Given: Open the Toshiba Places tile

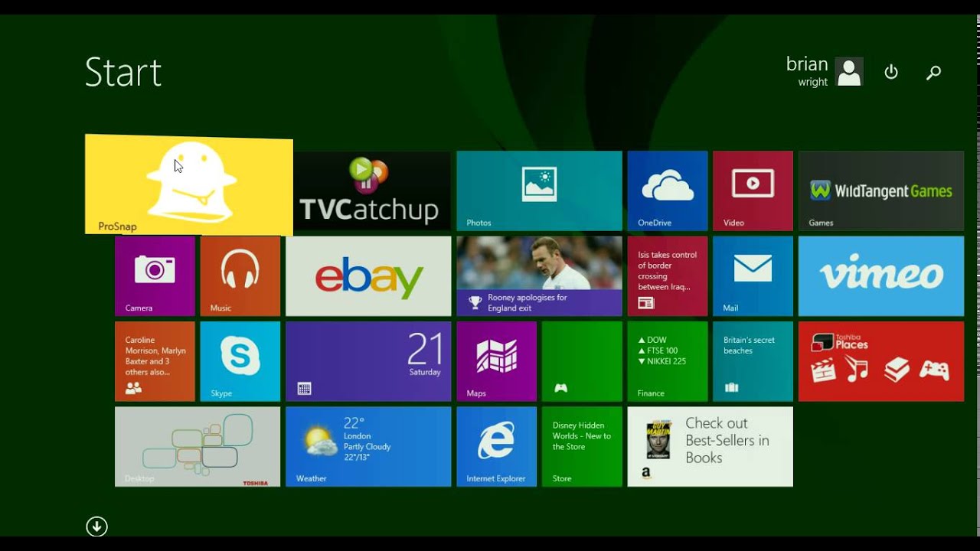Looking at the screenshot, I should point(881,361).
